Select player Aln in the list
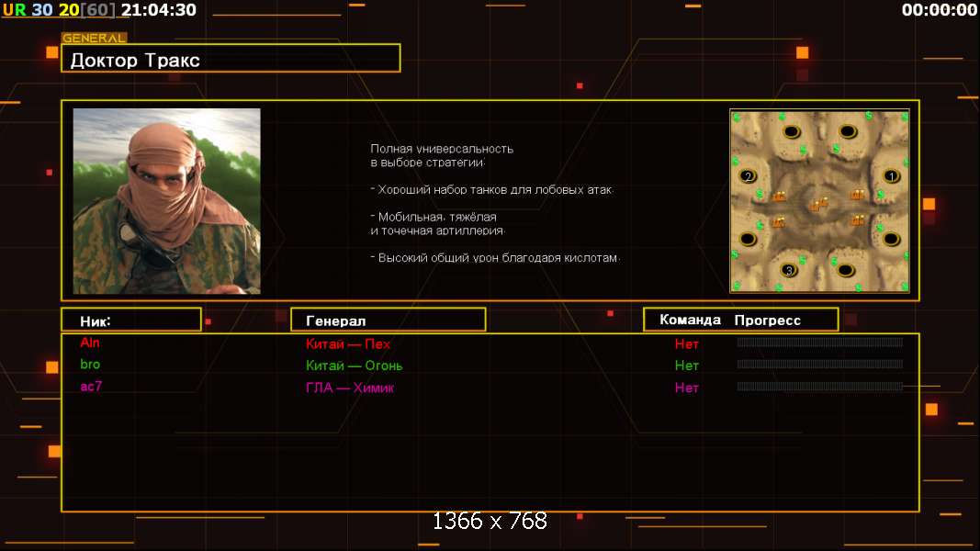 click(x=89, y=343)
